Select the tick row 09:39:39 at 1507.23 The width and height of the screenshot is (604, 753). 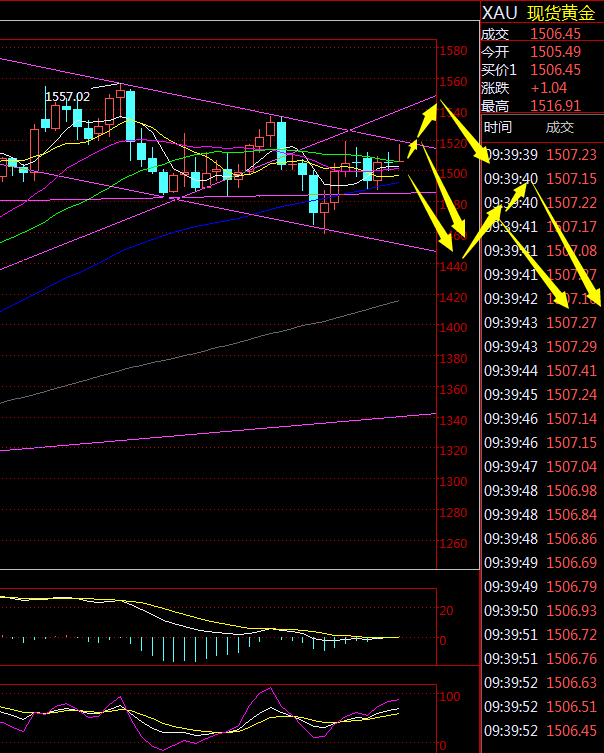coord(541,155)
